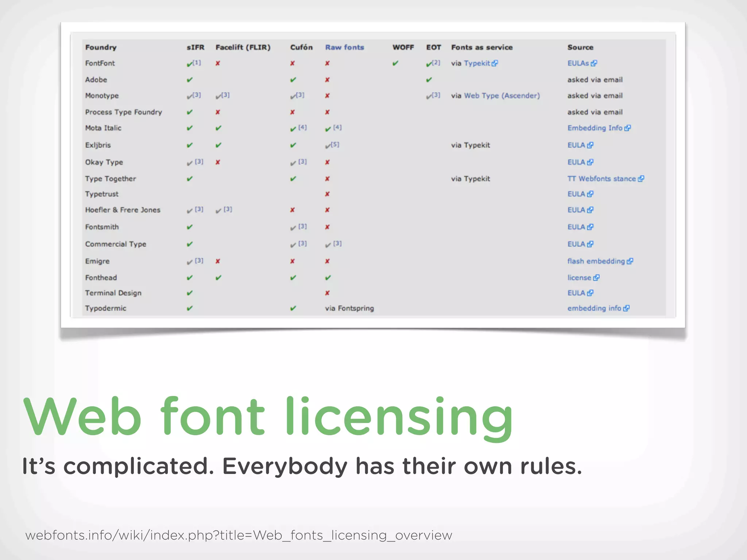Open the EULA link for Okay Type
747x560 pixels.
click(x=576, y=162)
